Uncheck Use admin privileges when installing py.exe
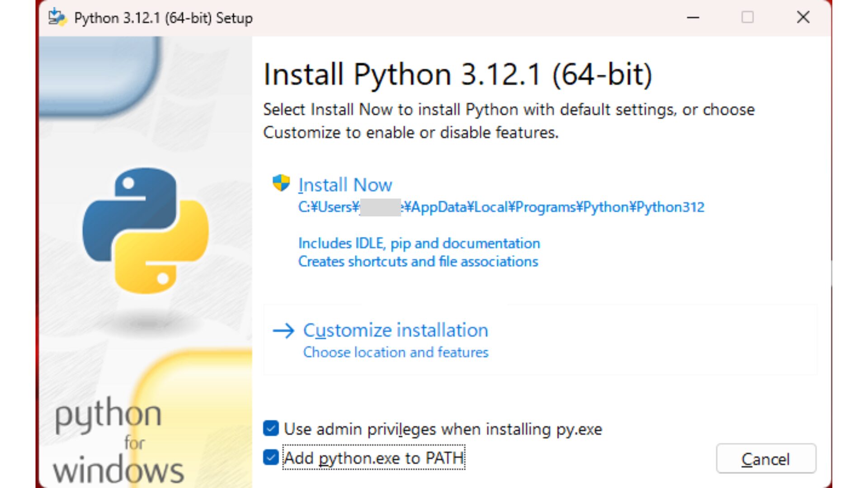Screen dimensions: 868x488 pyautogui.click(x=270, y=429)
